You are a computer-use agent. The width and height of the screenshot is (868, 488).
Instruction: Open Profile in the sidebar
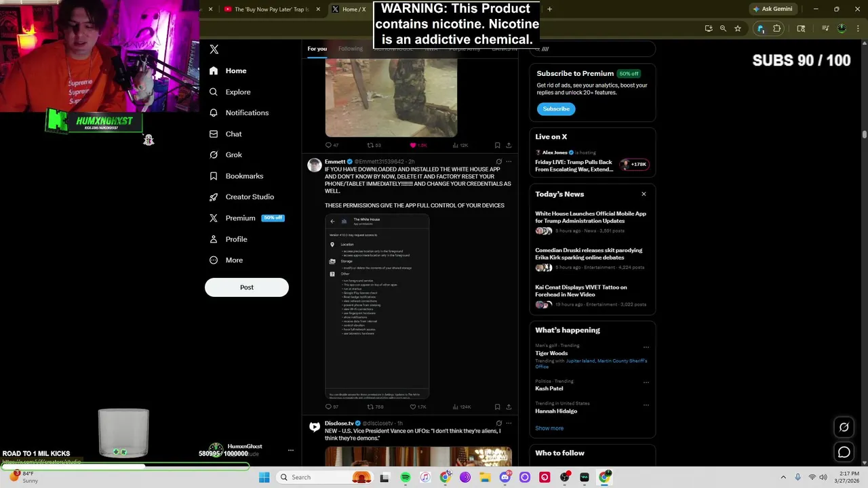(x=229, y=239)
